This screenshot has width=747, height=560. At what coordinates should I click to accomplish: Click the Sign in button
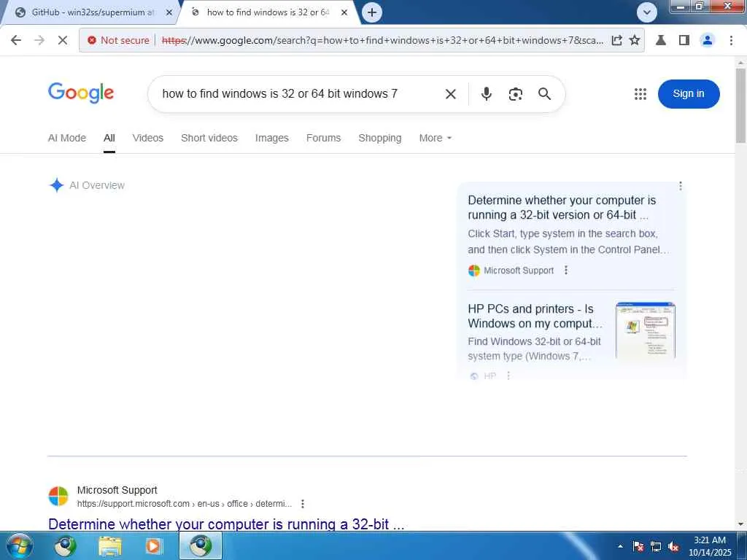click(689, 94)
